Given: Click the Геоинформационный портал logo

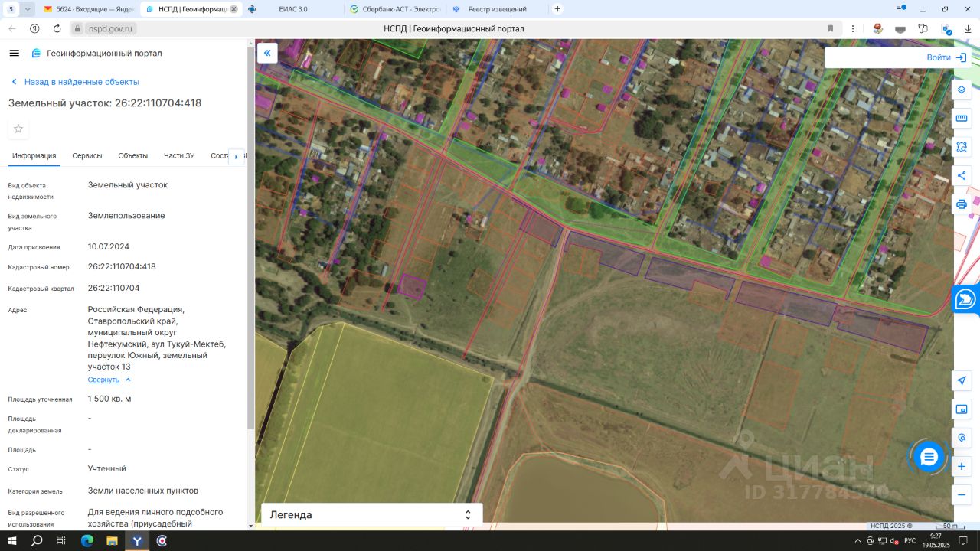Looking at the screenshot, I should pyautogui.click(x=96, y=53).
